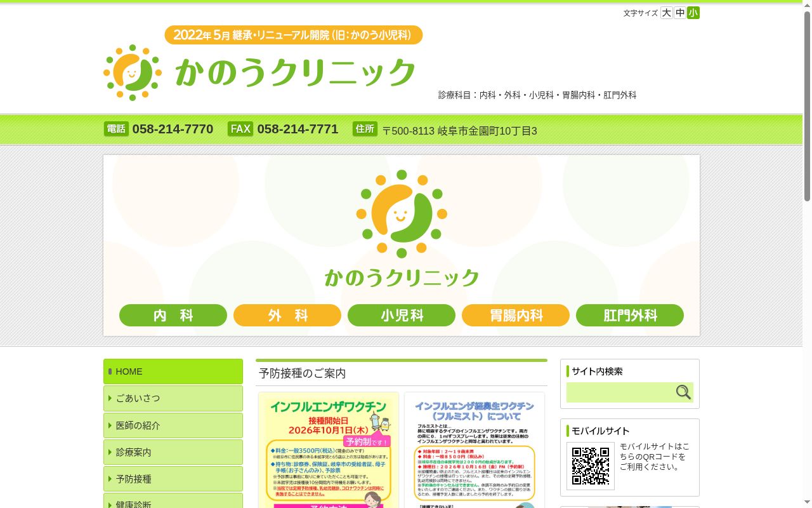
Task: Click the green 小児科 button
Action: click(x=402, y=316)
